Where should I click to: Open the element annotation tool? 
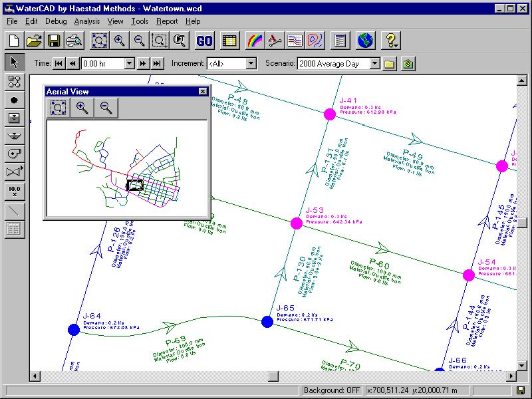275,41
